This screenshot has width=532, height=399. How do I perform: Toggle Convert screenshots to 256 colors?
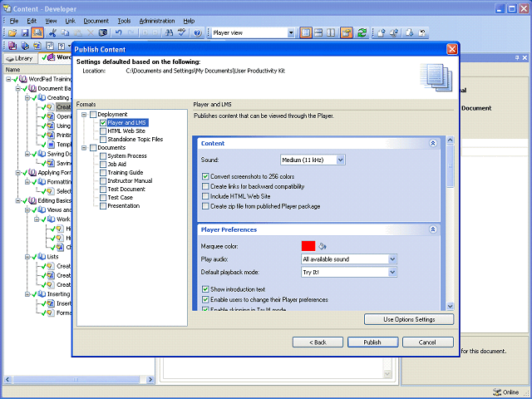205,176
